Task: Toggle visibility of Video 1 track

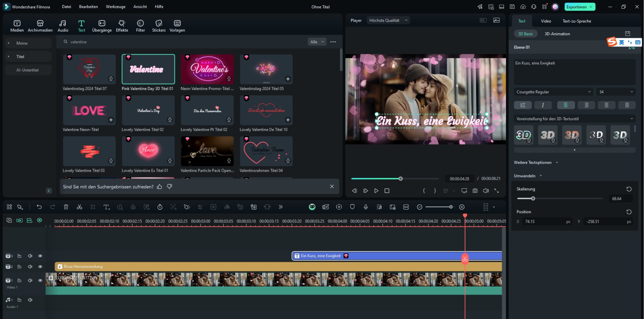Action: tap(40, 280)
